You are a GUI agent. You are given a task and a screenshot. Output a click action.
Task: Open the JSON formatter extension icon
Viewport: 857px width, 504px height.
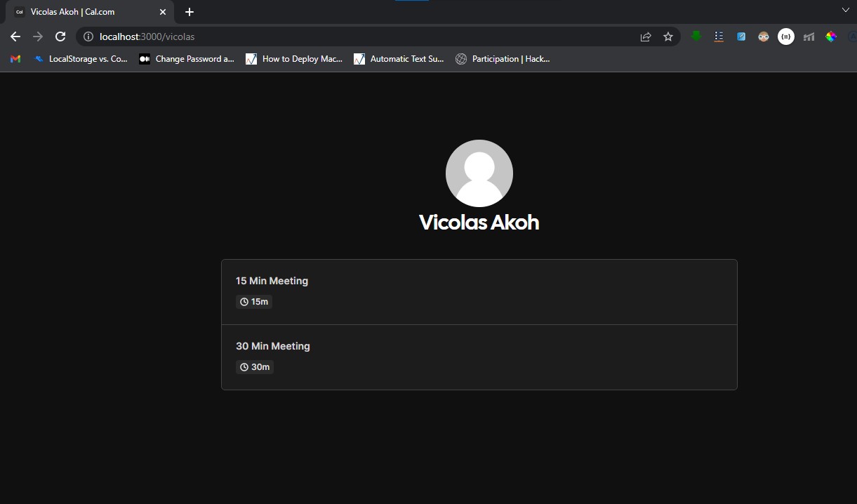coord(786,37)
